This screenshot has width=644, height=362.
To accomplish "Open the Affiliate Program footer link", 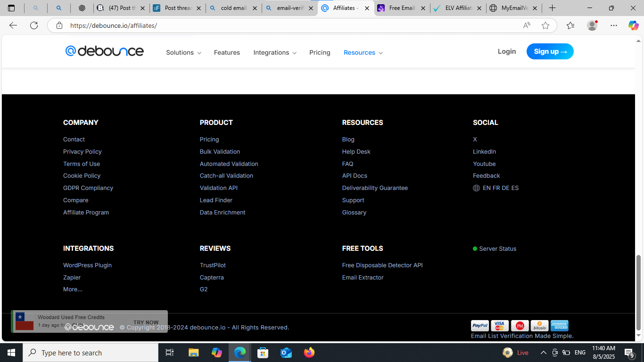I will pyautogui.click(x=86, y=213).
